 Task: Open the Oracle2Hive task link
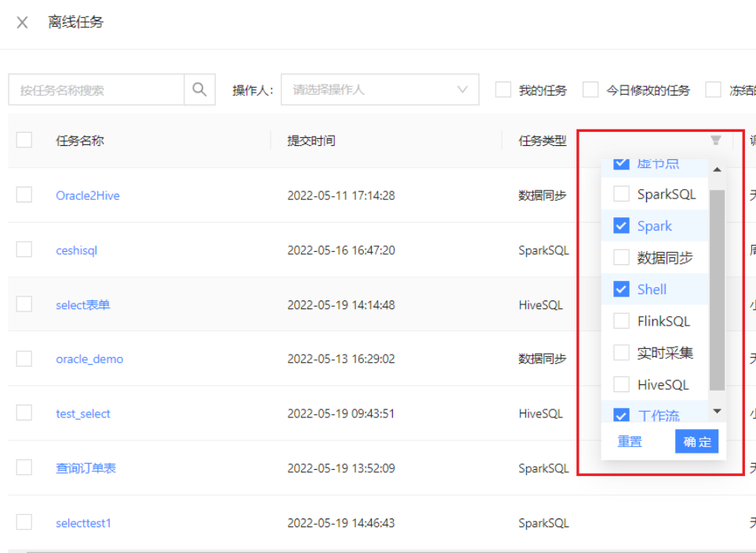point(89,195)
